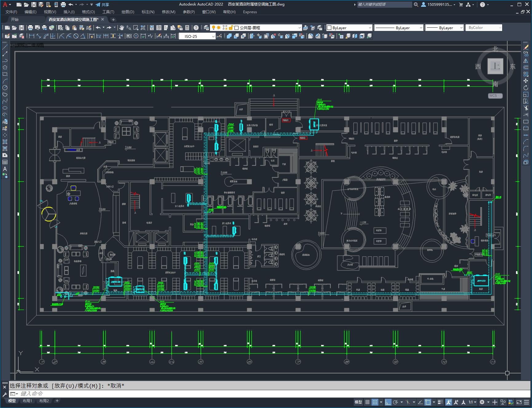This screenshot has height=408, width=532.
Task: Click the 共享 share button
Action: pyautogui.click(x=102, y=5)
